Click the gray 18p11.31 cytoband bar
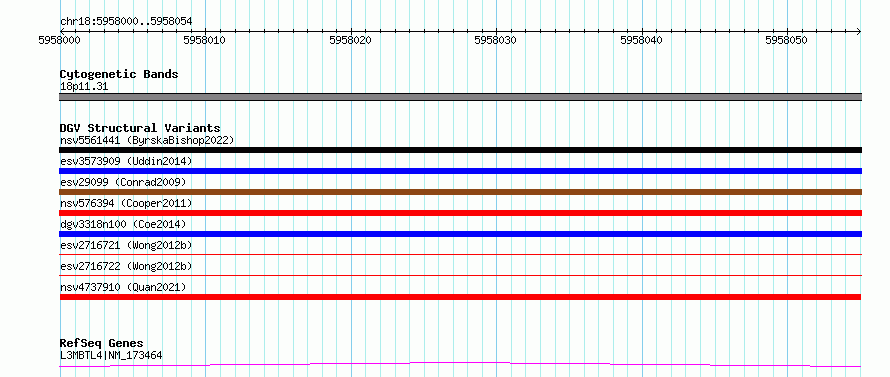Screen dimensions: 890x377 click(460, 97)
